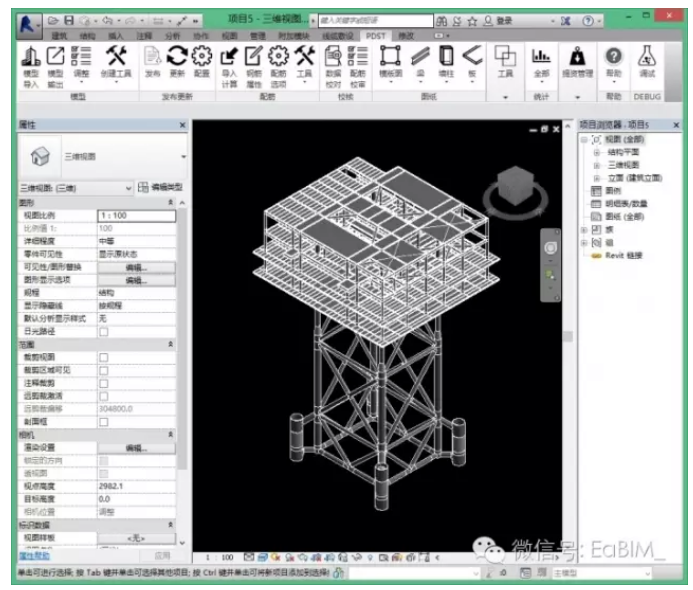This screenshot has height=590, width=693.
Task: Select 明细表/数量 in project browser
Action: click(626, 204)
